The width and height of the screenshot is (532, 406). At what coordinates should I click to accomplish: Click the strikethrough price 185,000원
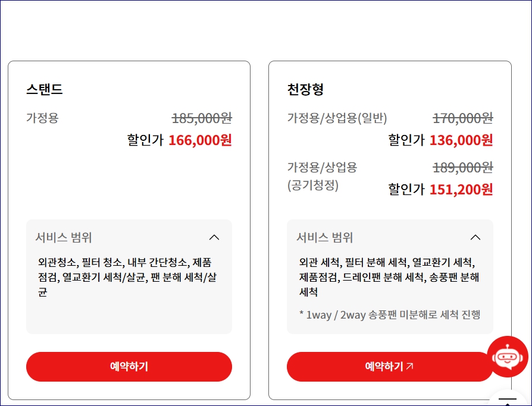point(202,119)
